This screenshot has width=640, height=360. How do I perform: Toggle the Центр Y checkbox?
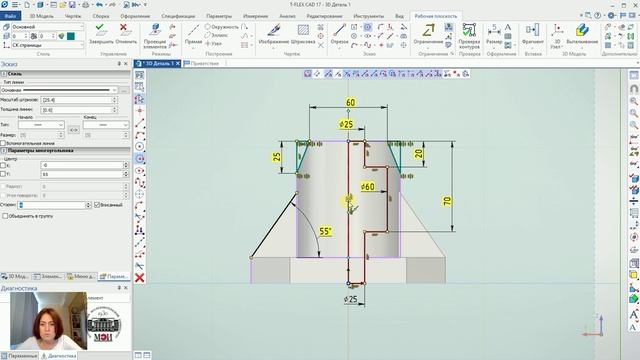click(x=3, y=174)
